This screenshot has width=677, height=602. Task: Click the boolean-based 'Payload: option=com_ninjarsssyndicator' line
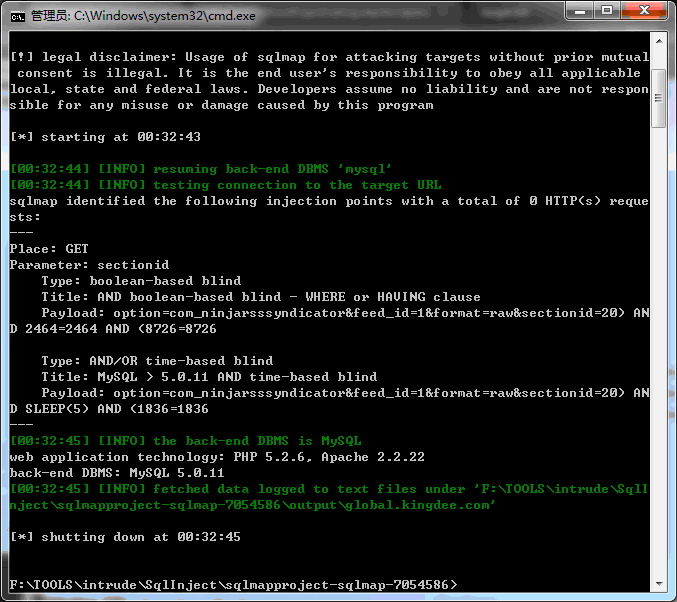coord(345,313)
